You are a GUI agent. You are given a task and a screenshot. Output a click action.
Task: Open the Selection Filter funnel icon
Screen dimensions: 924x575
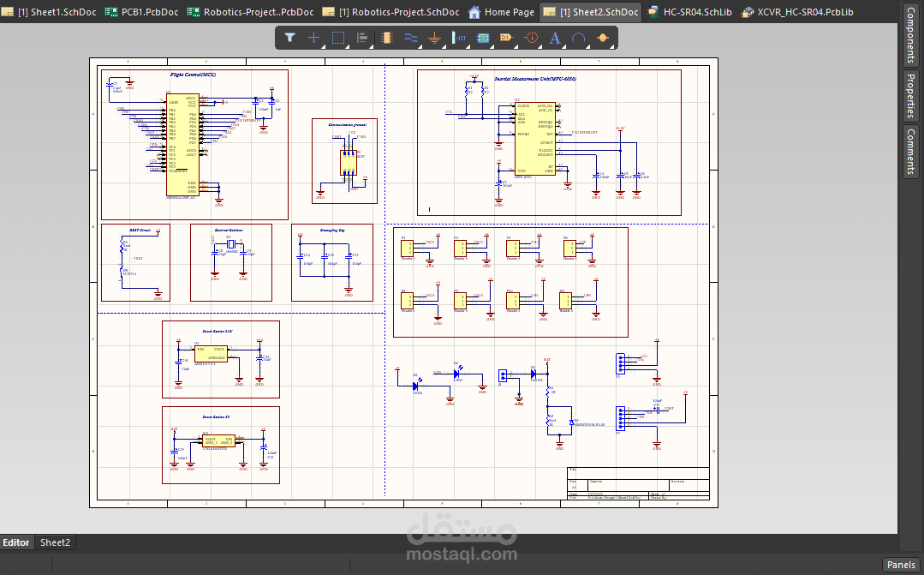[289, 38]
